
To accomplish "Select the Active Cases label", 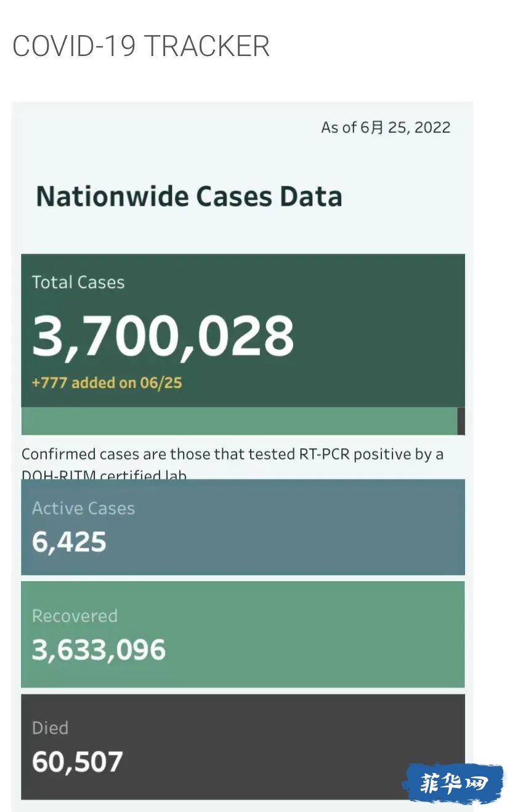I will coord(83,508).
